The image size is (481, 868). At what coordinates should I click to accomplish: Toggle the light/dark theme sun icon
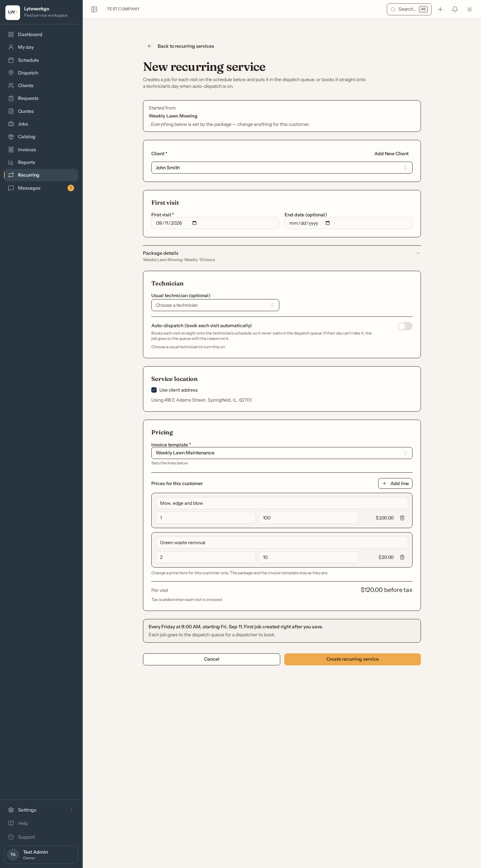(470, 9)
